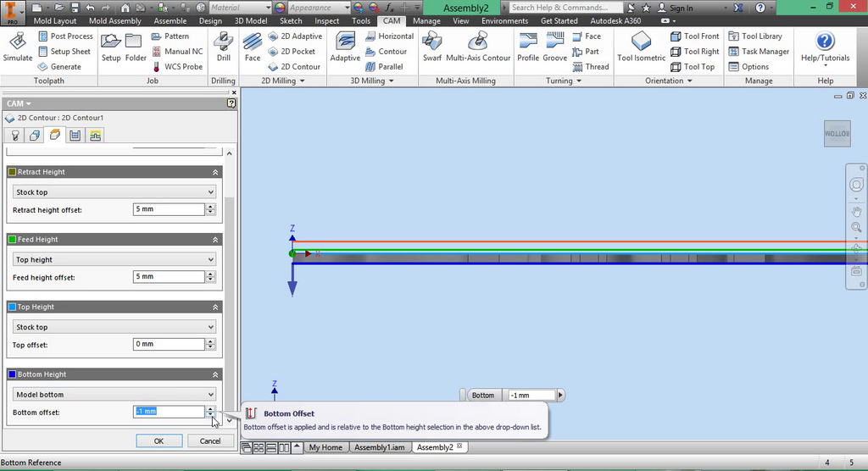Toggle the Bottom Height checkbox

[12, 374]
